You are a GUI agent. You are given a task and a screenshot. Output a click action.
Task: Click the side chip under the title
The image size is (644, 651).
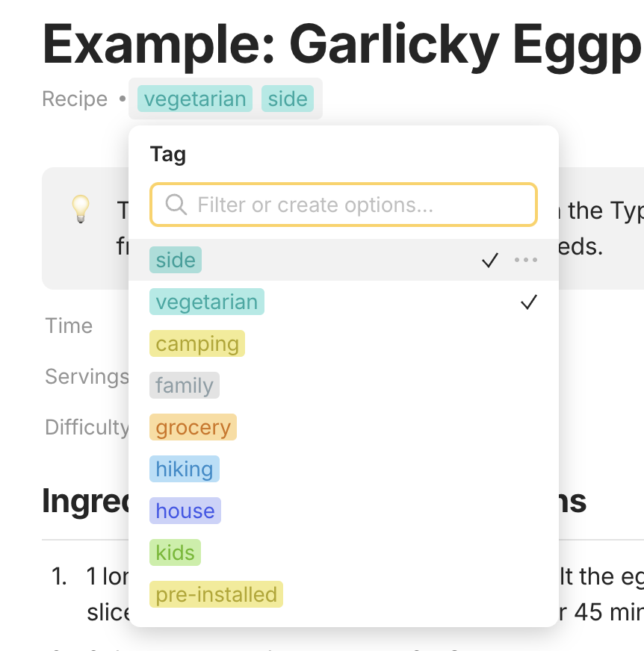[288, 99]
